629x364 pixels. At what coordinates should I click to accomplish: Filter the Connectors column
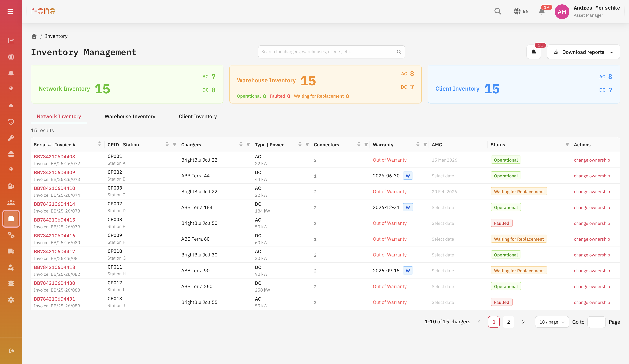[x=366, y=144]
